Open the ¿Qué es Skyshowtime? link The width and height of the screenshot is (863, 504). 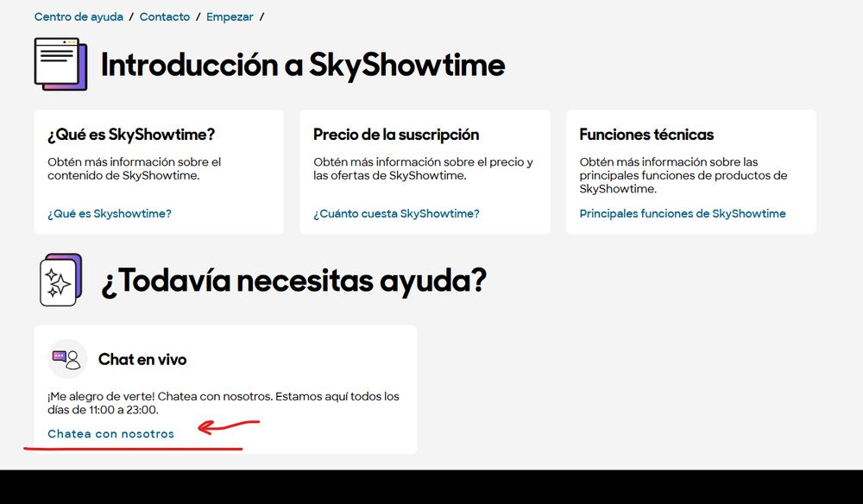point(110,213)
